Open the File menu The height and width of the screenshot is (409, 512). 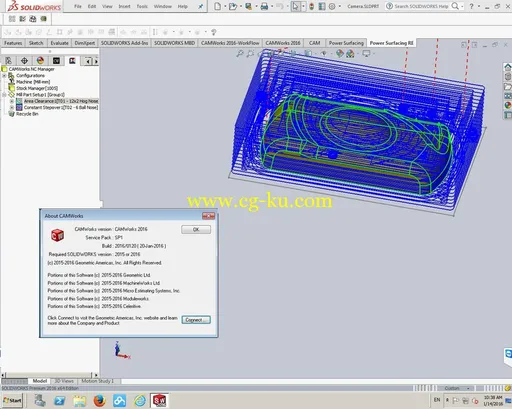[x=78, y=6]
